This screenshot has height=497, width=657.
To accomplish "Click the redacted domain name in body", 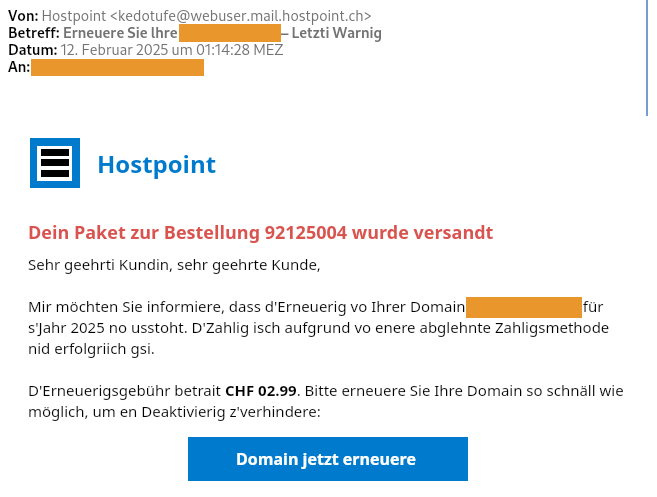I will (523, 306).
